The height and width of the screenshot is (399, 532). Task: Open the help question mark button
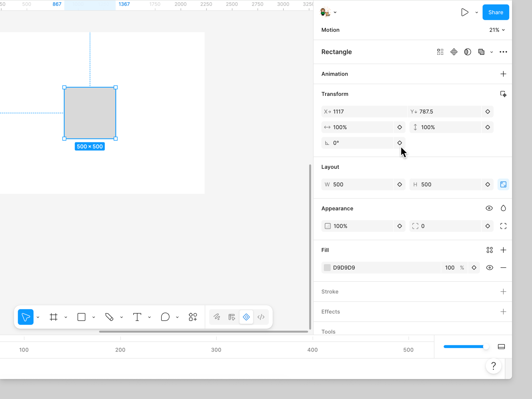coord(493,366)
